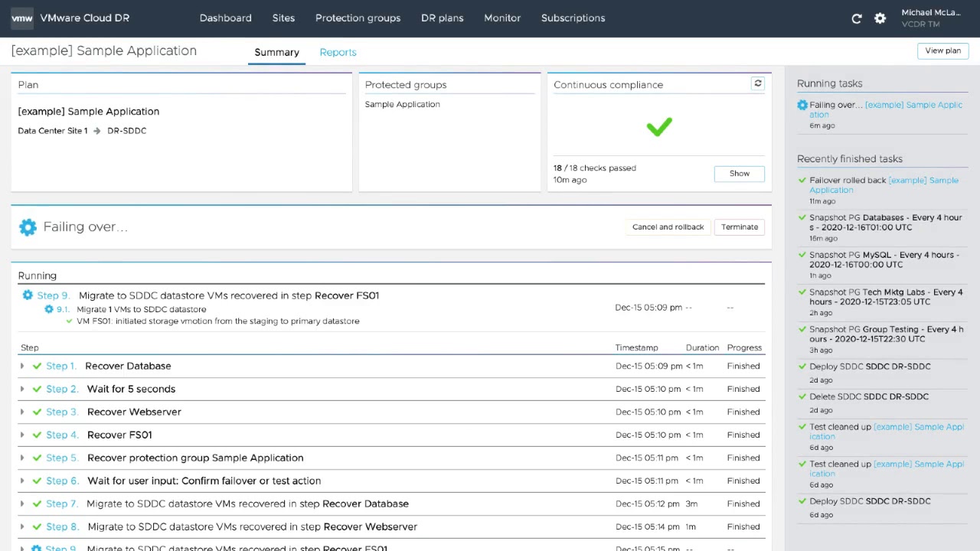The image size is (980, 551).
Task: Click green check beside Step 7
Action: (37, 504)
